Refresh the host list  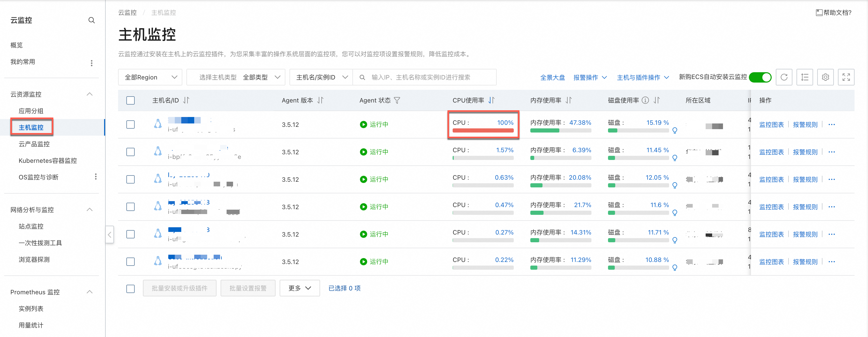pos(784,77)
